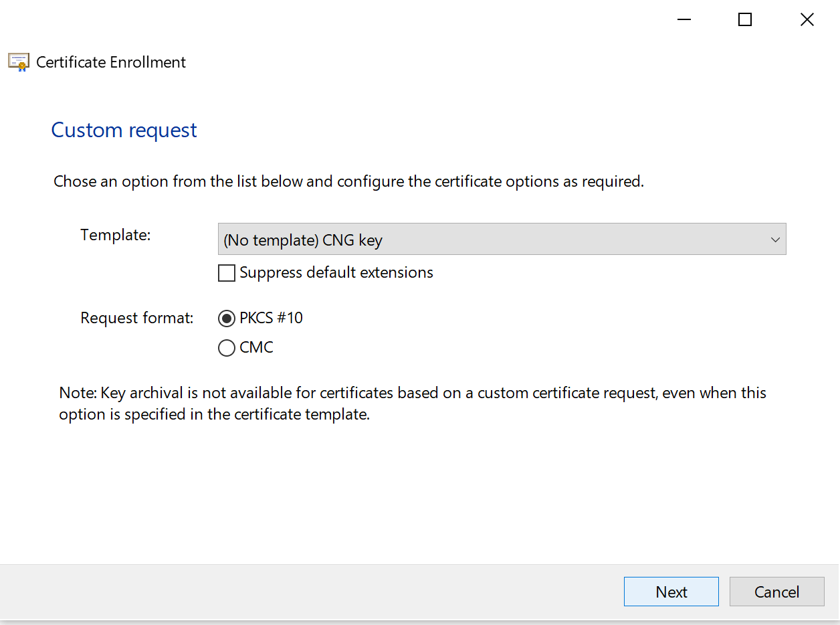Select the PKCS #10 request format
Screen dimensions: 840x625
point(227,319)
